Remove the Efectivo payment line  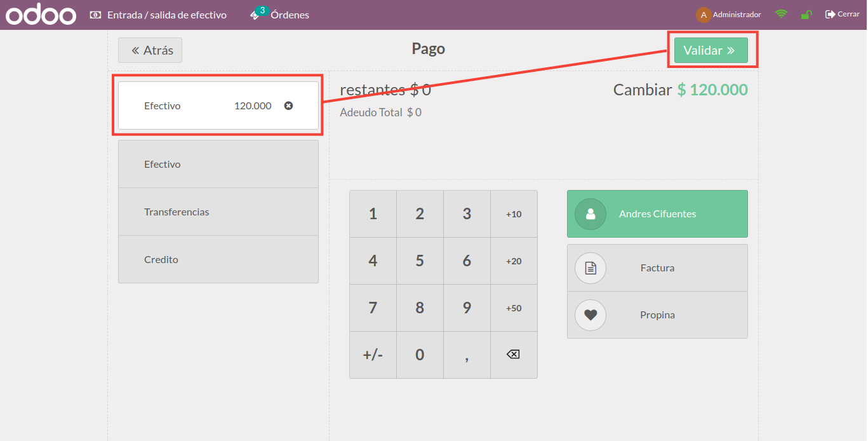pos(288,105)
